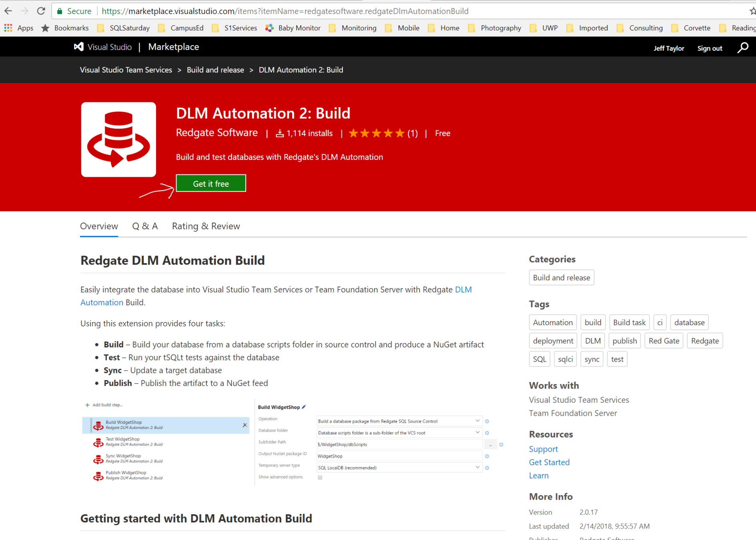Screen dimensions: 756x540
Task: Click the Automation tag
Action: pyautogui.click(x=553, y=322)
